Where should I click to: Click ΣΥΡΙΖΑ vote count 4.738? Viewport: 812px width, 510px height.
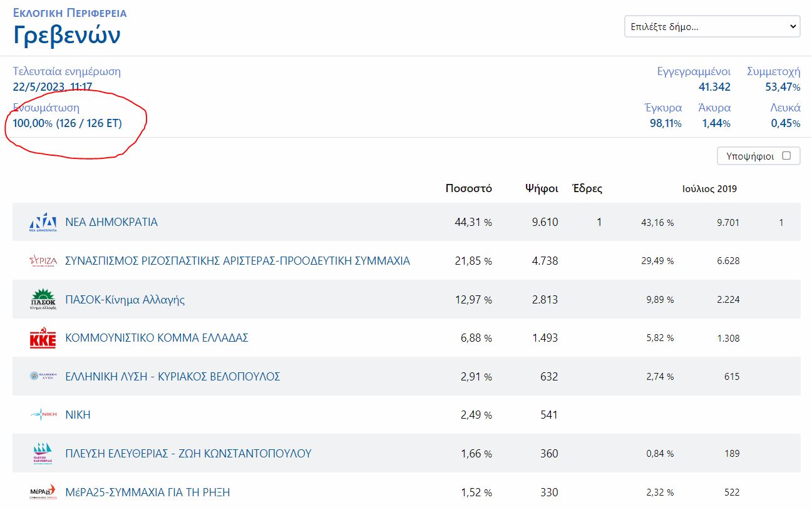[x=545, y=261]
